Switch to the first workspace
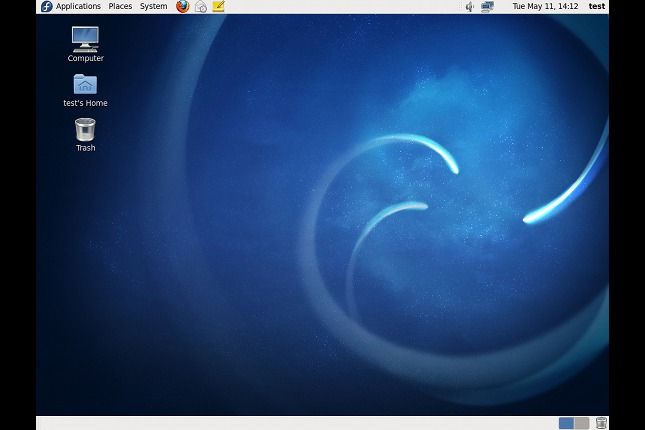 [566, 423]
